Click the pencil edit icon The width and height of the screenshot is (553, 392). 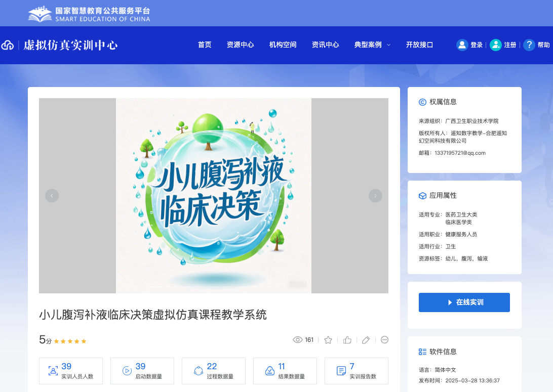point(366,340)
